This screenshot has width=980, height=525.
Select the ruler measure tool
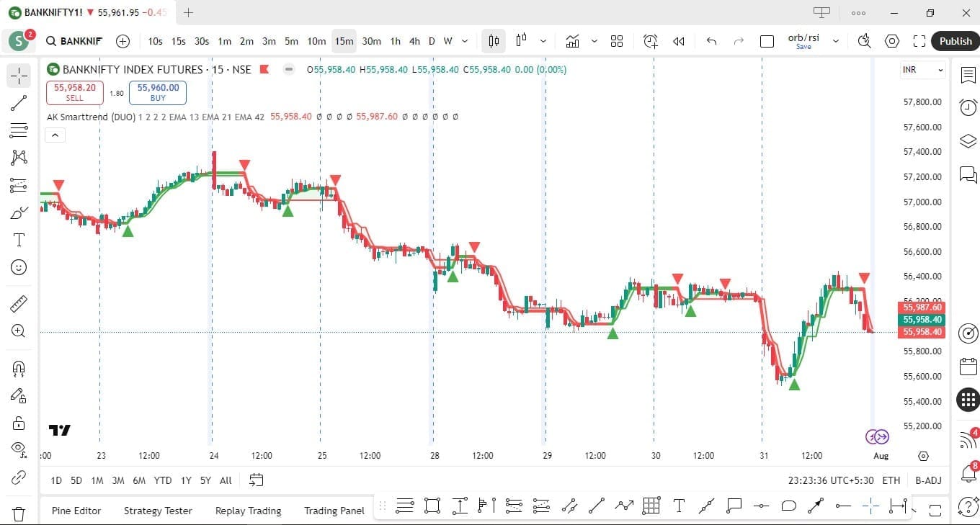click(x=19, y=304)
